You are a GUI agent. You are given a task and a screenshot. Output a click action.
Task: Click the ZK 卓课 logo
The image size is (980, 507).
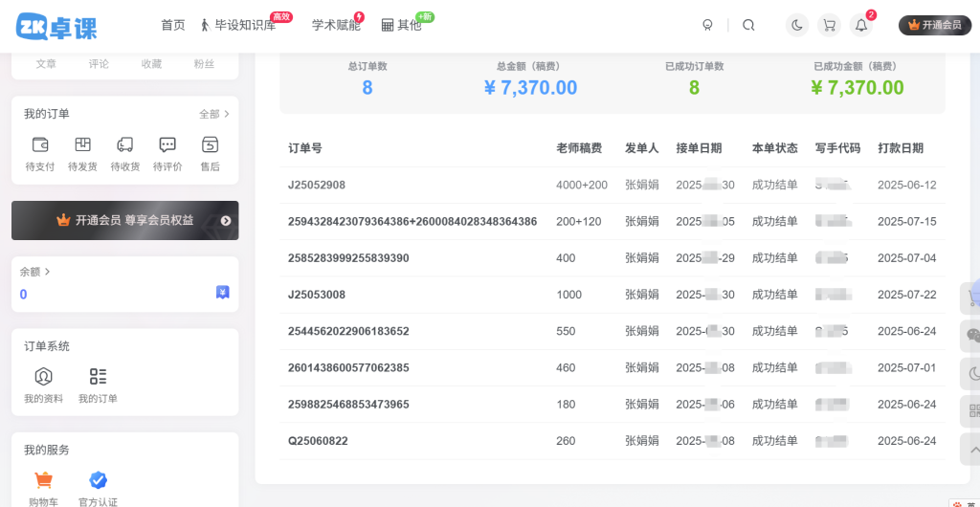56,26
